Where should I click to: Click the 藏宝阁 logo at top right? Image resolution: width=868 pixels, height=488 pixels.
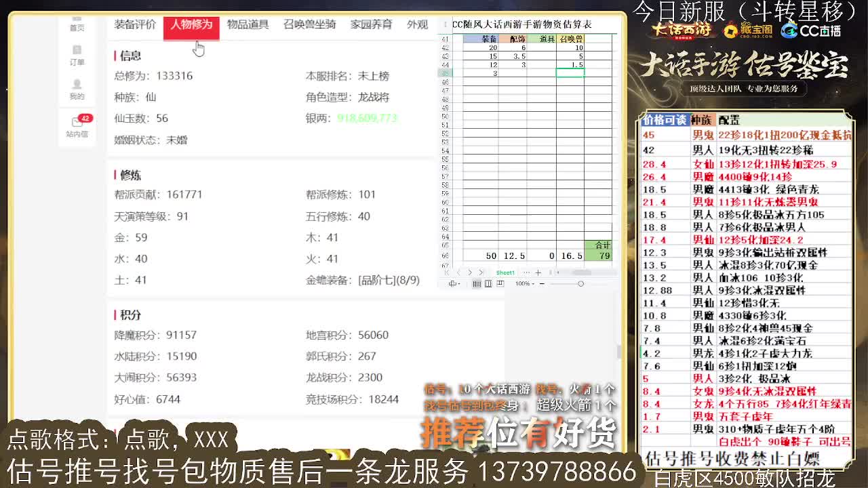click(748, 30)
